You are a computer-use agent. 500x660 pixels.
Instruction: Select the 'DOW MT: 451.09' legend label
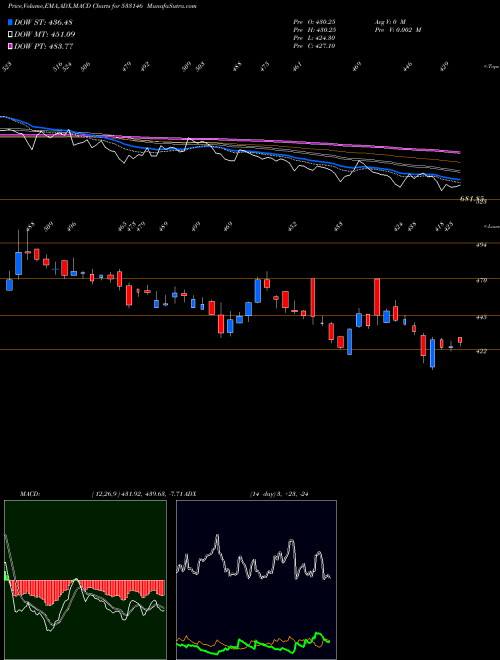coord(45,35)
